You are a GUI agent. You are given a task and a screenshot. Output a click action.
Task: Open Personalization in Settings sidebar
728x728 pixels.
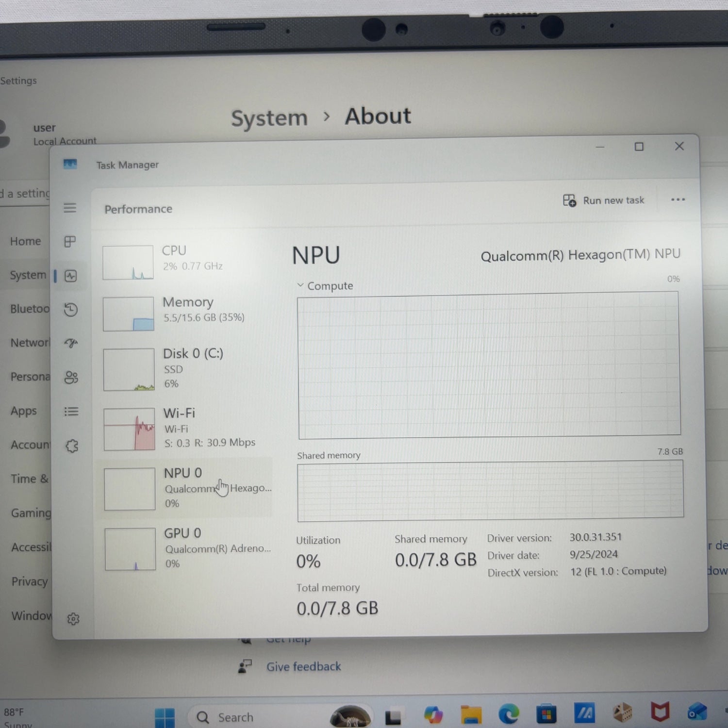pos(30,377)
